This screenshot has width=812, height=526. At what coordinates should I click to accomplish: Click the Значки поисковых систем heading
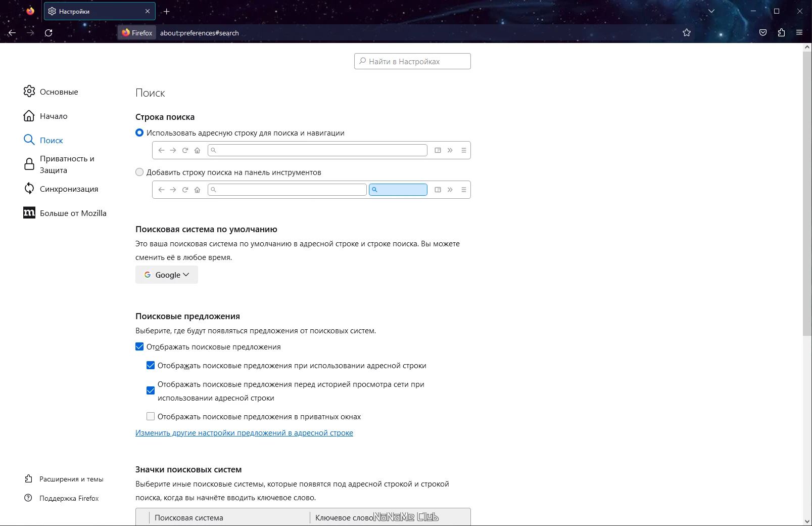[x=188, y=469]
